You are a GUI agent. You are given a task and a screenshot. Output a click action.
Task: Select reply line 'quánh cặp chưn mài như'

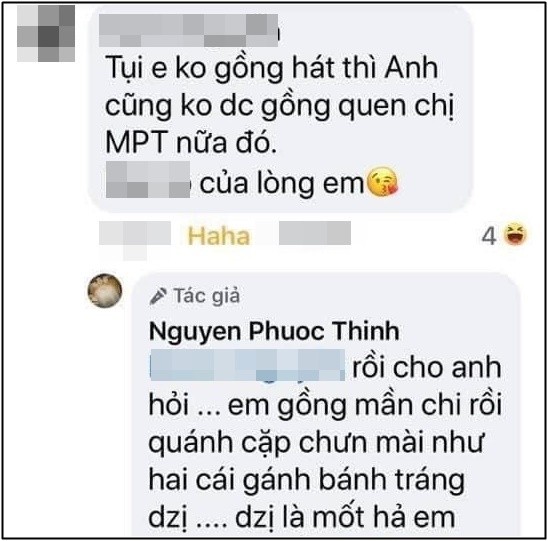316,444
